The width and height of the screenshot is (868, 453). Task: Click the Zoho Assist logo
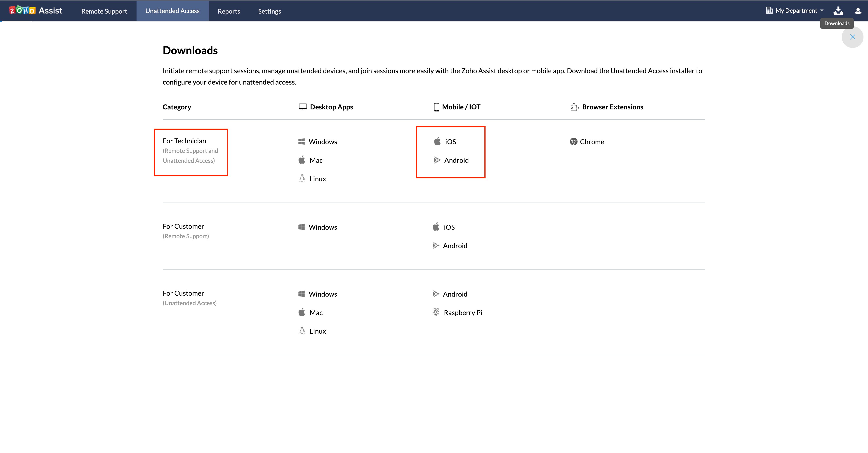[x=35, y=10]
